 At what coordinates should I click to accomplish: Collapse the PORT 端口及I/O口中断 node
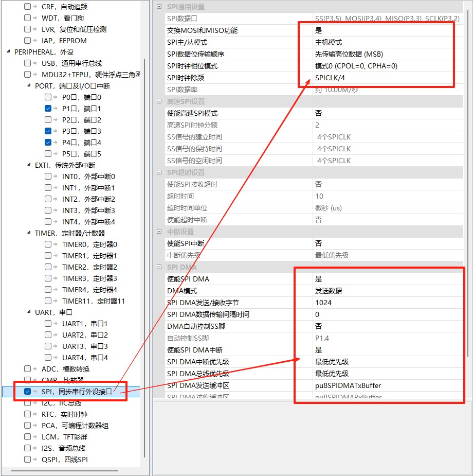click(x=29, y=85)
